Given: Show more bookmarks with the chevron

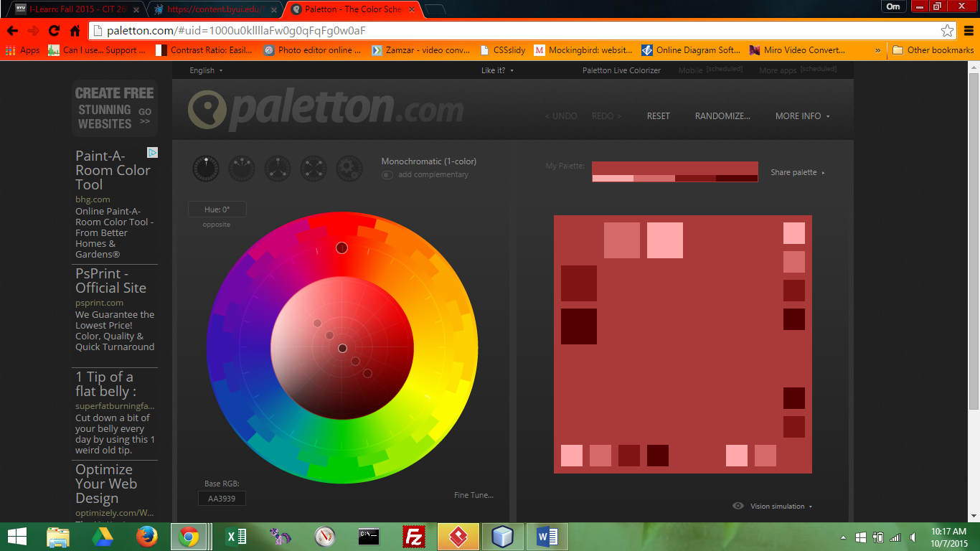Looking at the screenshot, I should tap(877, 50).
